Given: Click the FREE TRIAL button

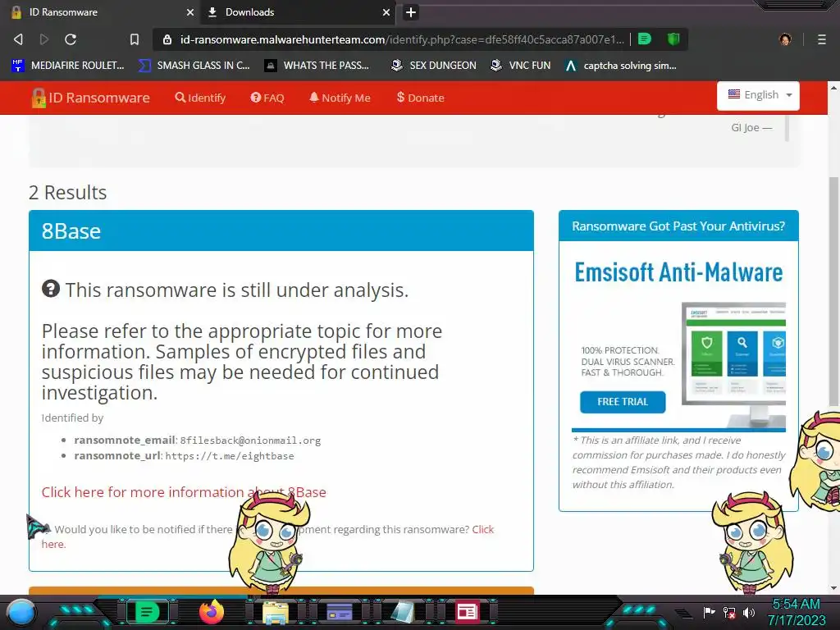Looking at the screenshot, I should (623, 402).
